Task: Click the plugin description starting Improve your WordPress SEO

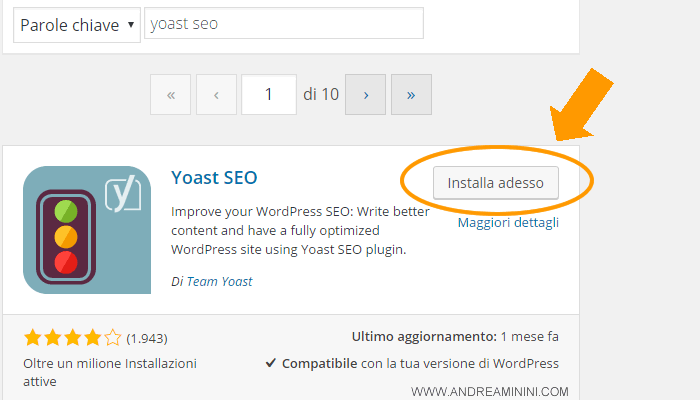Action: (x=300, y=230)
